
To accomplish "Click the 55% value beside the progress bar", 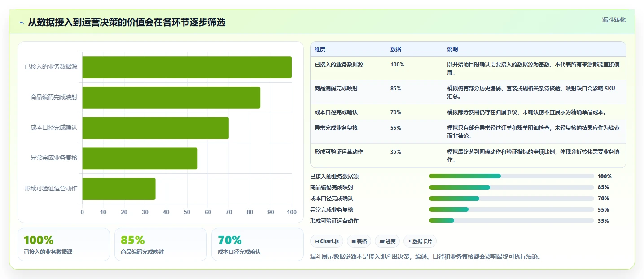I will [x=603, y=209].
